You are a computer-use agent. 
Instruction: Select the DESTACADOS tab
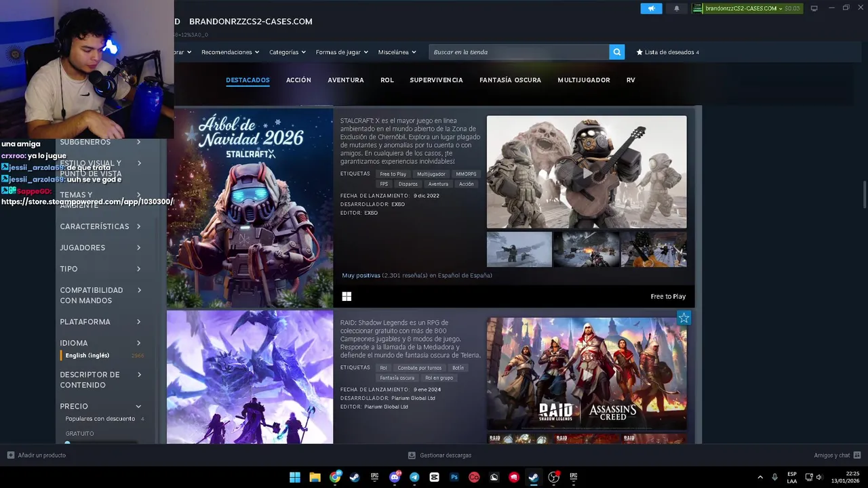point(248,80)
